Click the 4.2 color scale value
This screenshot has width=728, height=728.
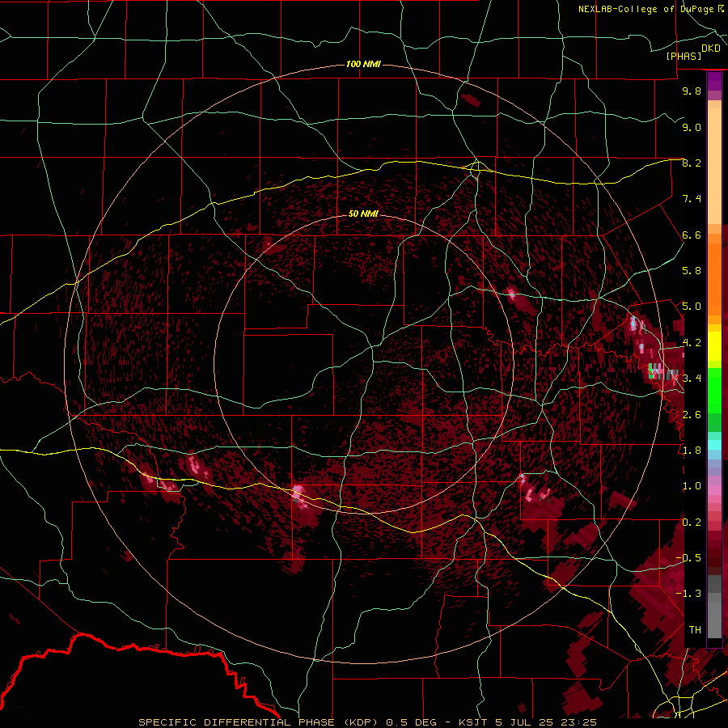pyautogui.click(x=692, y=343)
